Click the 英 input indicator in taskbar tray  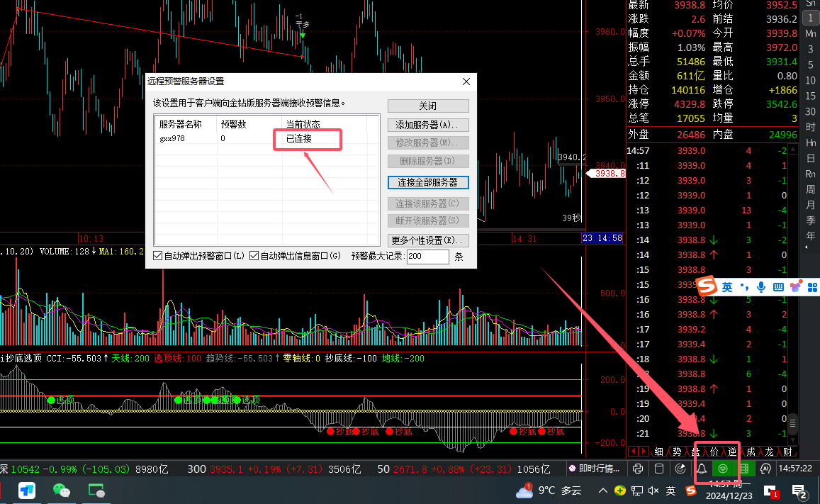(x=671, y=491)
